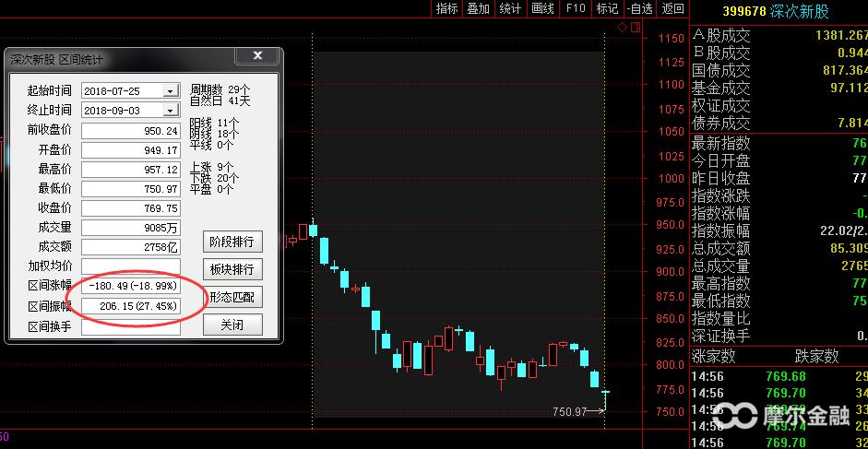Click the 涨家数 column header

coord(714,356)
